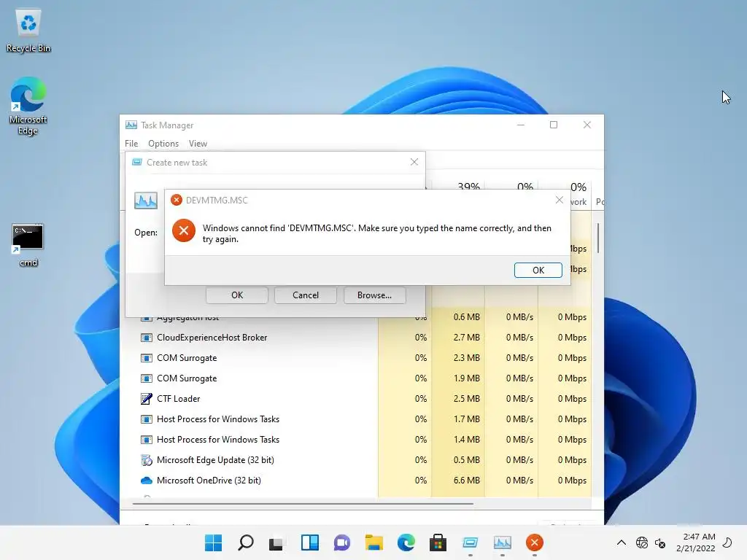Switch to the error dialog taskbar item
Screen dimensions: 747x560
[x=535, y=542]
